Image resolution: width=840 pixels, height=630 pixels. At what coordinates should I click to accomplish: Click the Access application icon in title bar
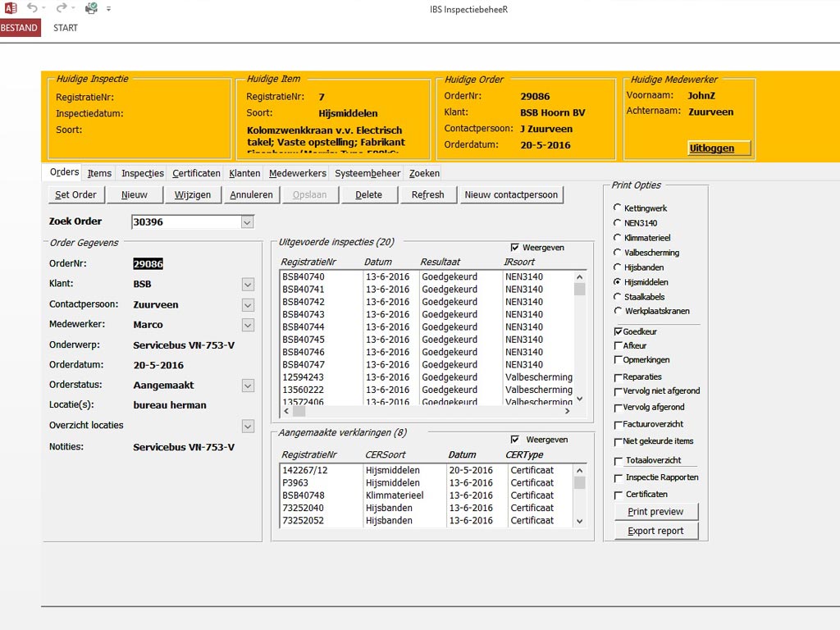pos(10,8)
